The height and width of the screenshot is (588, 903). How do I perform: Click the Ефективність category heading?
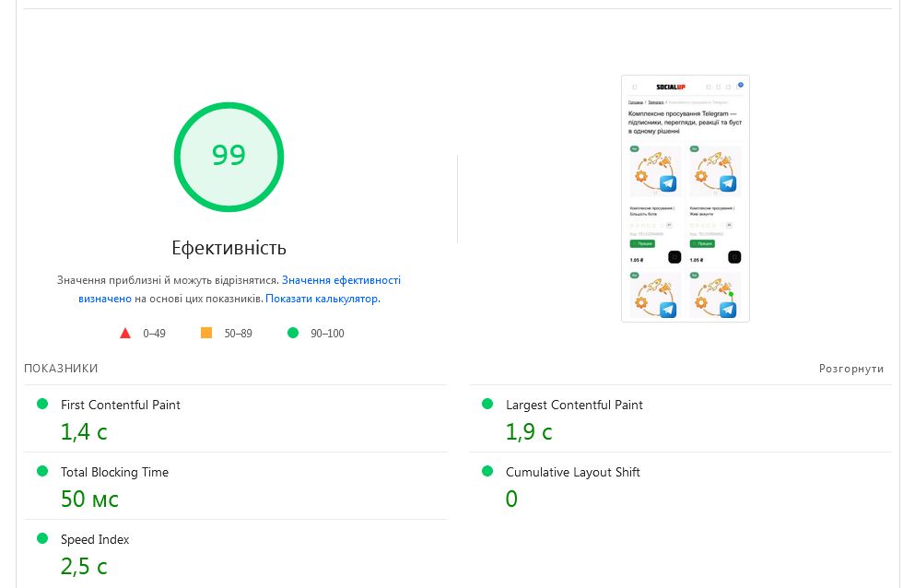pos(229,248)
